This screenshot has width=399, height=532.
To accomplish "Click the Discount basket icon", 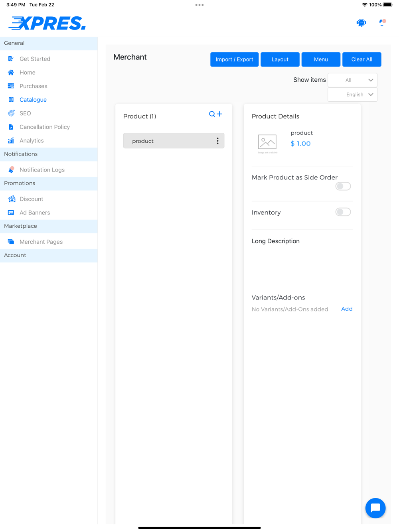I will [x=11, y=199].
